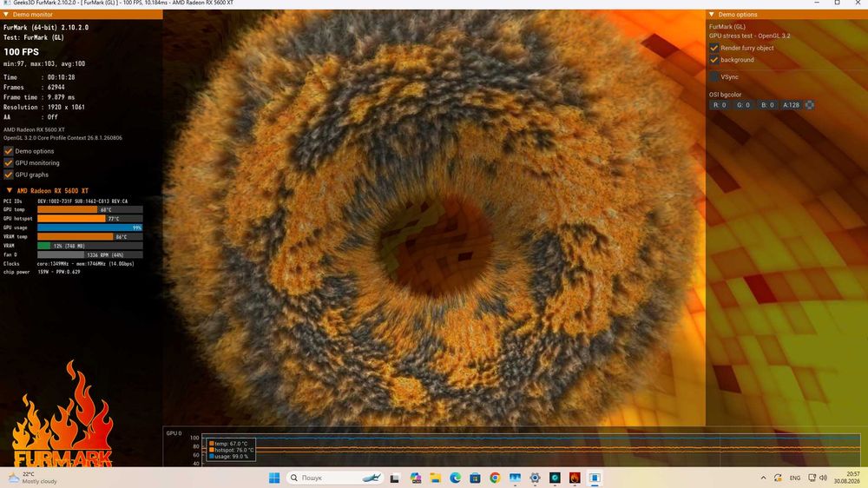This screenshot has width=868, height=488.
Task: Click the GPU stress test - OpenGL 3.2 text
Action: click(750, 36)
